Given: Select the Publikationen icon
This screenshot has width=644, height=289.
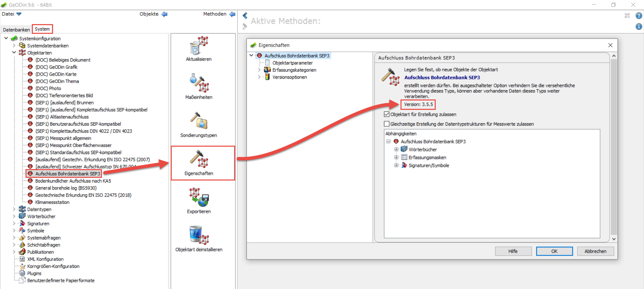Looking at the screenshot, I should [x=22, y=252].
